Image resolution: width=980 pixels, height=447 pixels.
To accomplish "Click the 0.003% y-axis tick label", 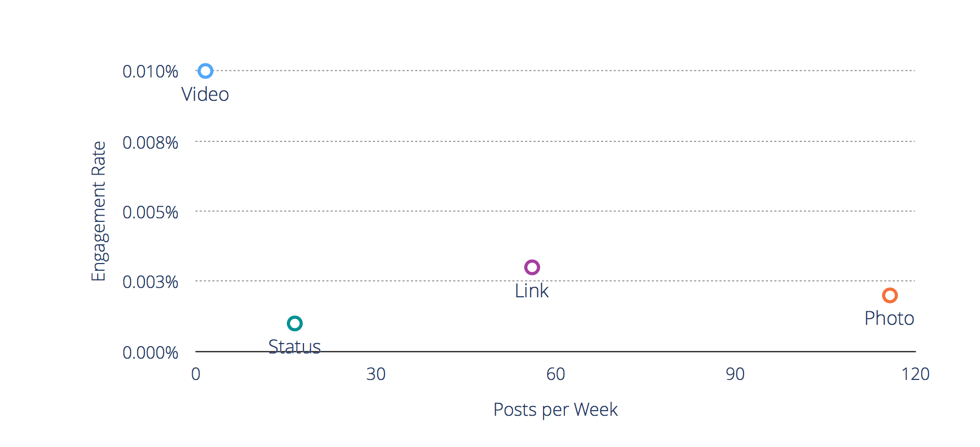I will click(x=150, y=282).
